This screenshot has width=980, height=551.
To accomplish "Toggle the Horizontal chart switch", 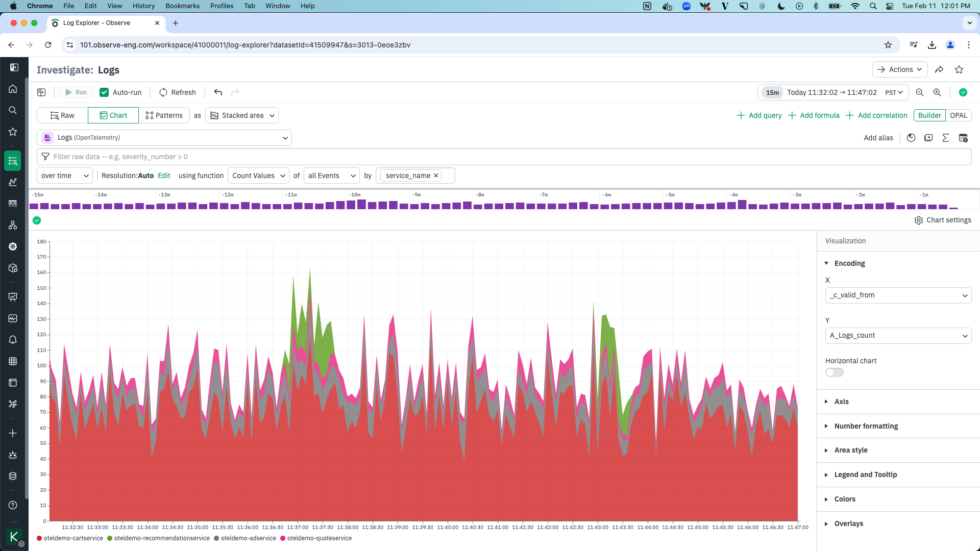I will [x=834, y=372].
